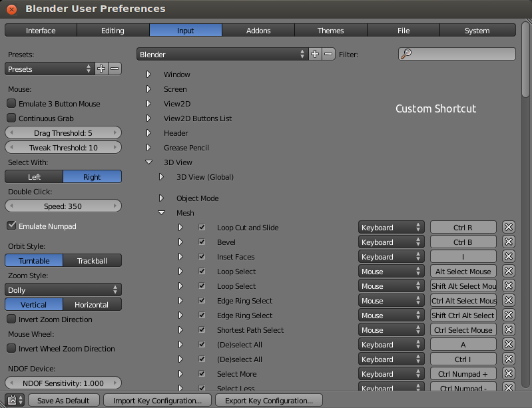Remove the Select More shortcut entry
532x408 pixels.
(508, 374)
